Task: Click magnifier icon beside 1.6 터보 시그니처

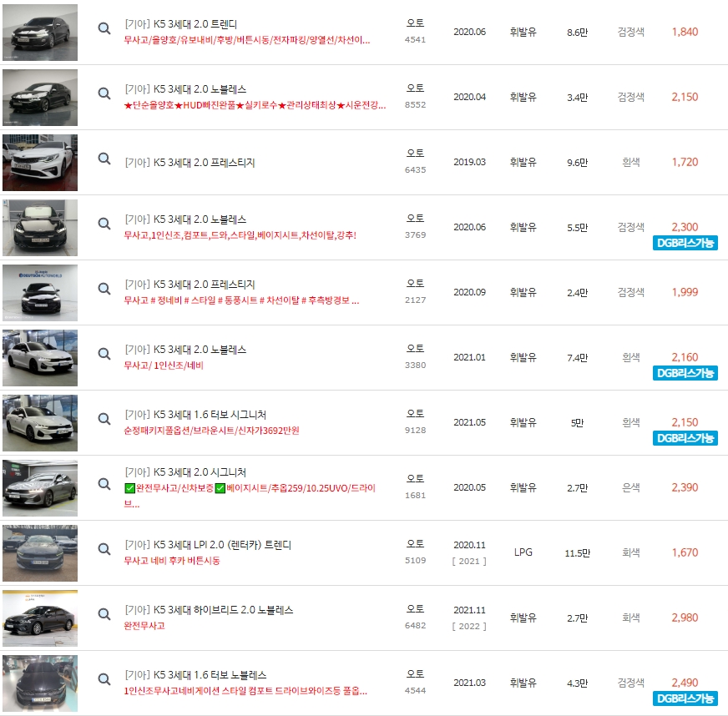Action: click(104, 418)
